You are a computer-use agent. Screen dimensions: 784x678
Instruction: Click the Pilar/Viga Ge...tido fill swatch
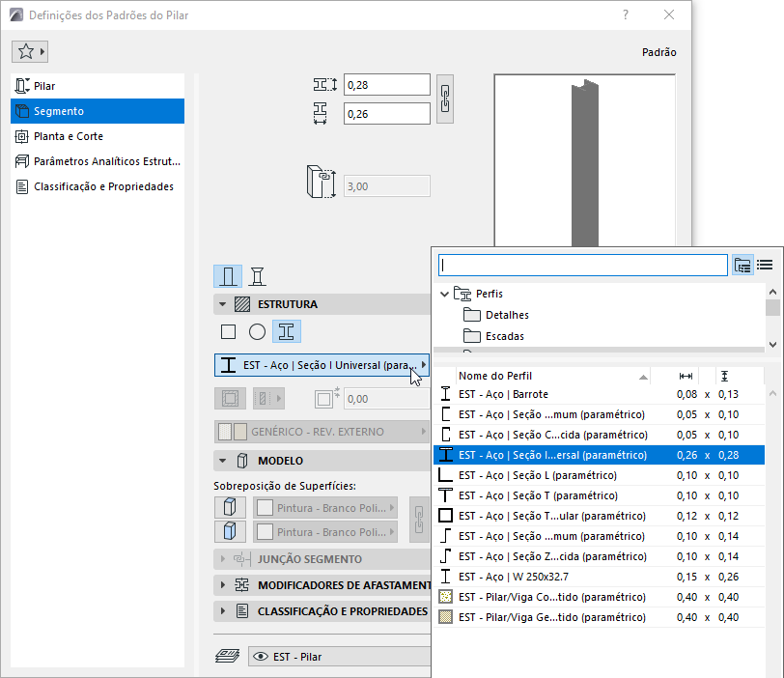[445, 617]
